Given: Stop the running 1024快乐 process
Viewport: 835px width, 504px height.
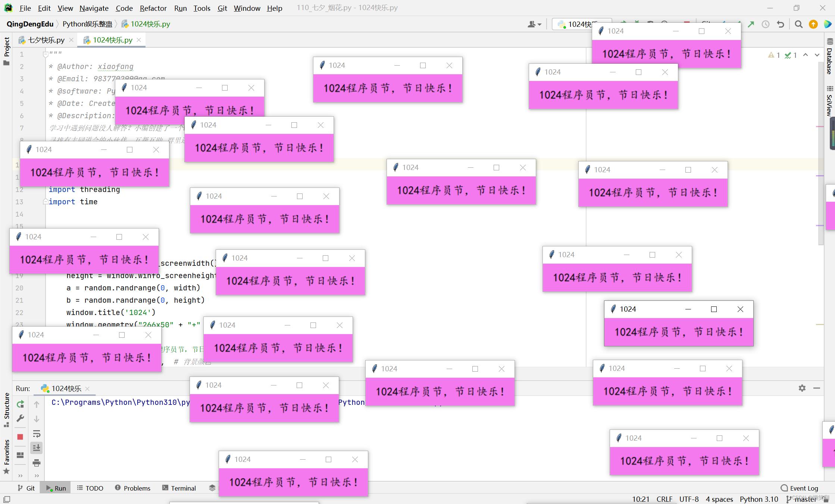Looking at the screenshot, I should (20, 437).
